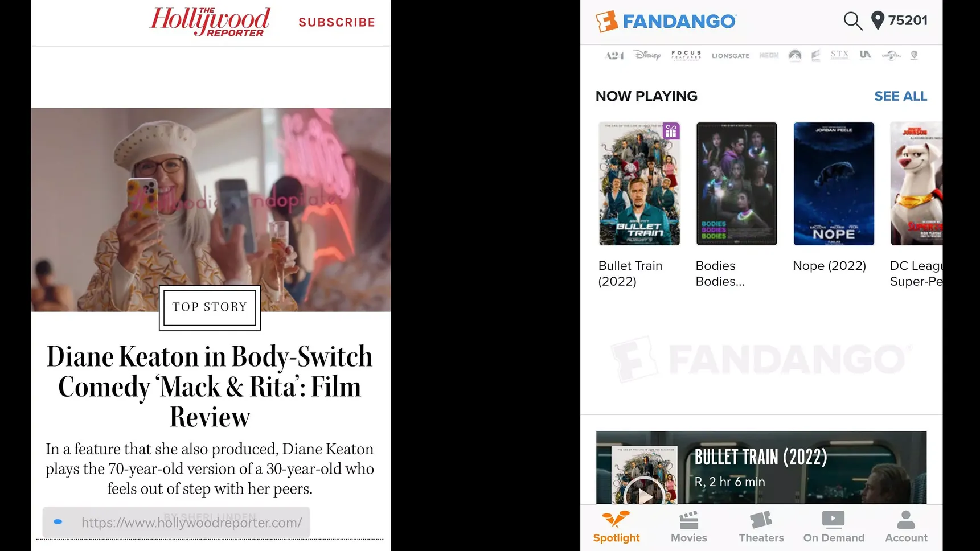Switch to the On Demand tab
The width and height of the screenshot is (980, 551).
pos(833,527)
